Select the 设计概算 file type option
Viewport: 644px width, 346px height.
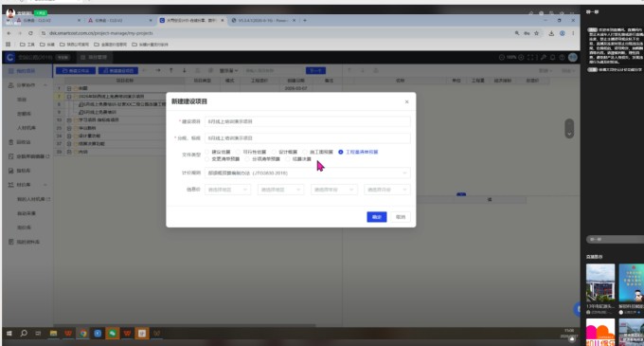[285, 152]
